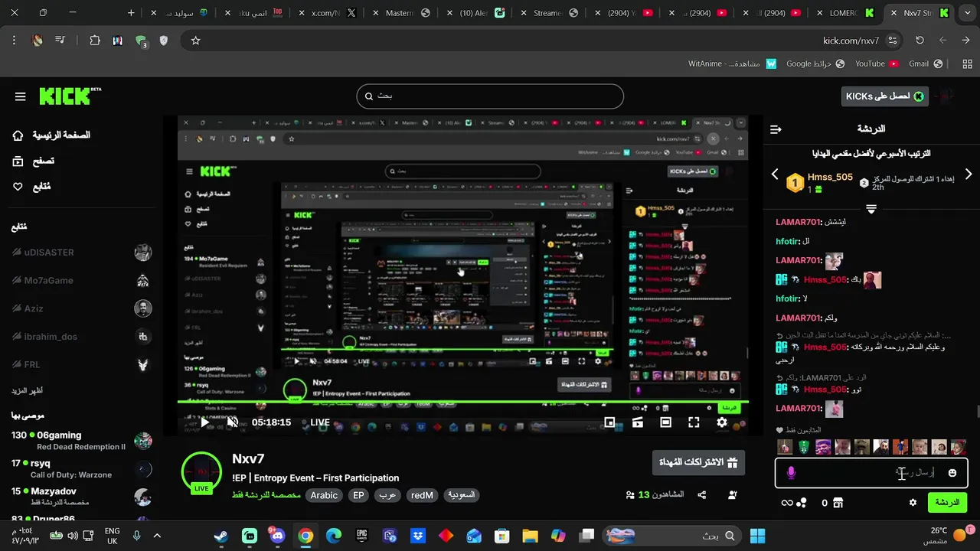Click the site information icon in the address bar
This screenshot has height=551, width=980.
coord(892,41)
